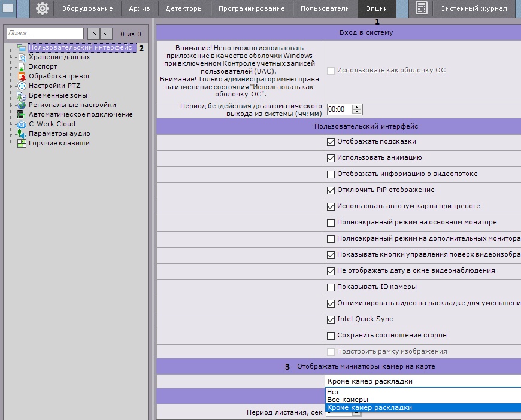
Task: Enable Показывать ID камеры checkbox
Action: pyautogui.click(x=331, y=287)
